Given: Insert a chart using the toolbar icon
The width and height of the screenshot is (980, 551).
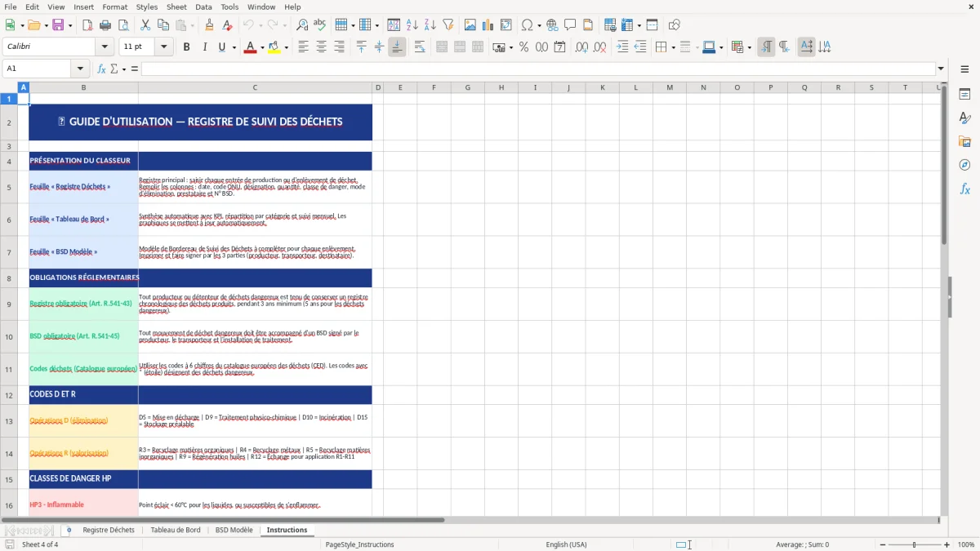Looking at the screenshot, I should point(488,24).
